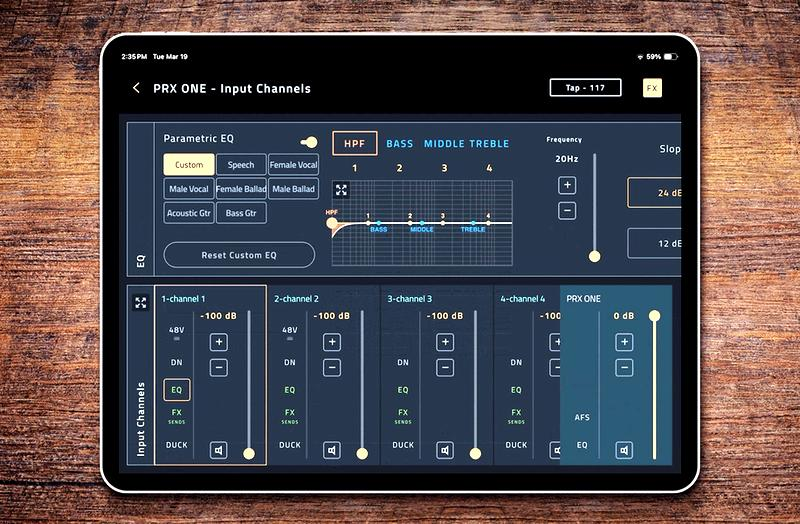Tap the Tap - 117 tempo button
Screen dimensions: 800x524
[585, 88]
